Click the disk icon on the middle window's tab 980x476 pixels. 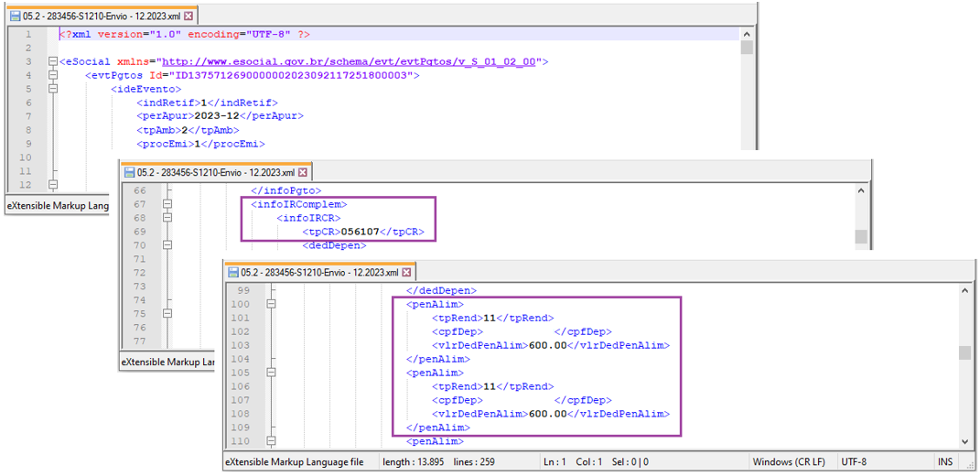tap(129, 172)
